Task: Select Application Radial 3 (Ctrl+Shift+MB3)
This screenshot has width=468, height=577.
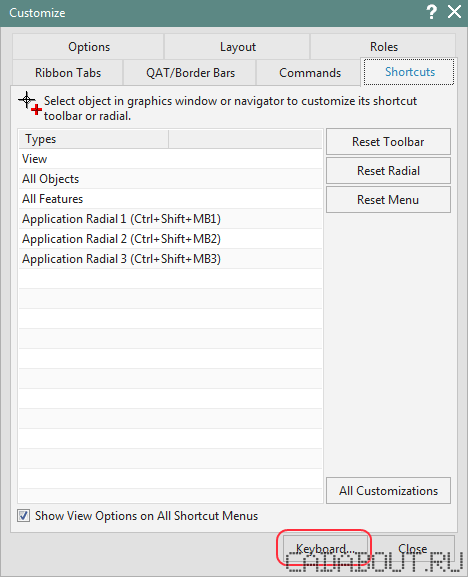Action: [170, 259]
